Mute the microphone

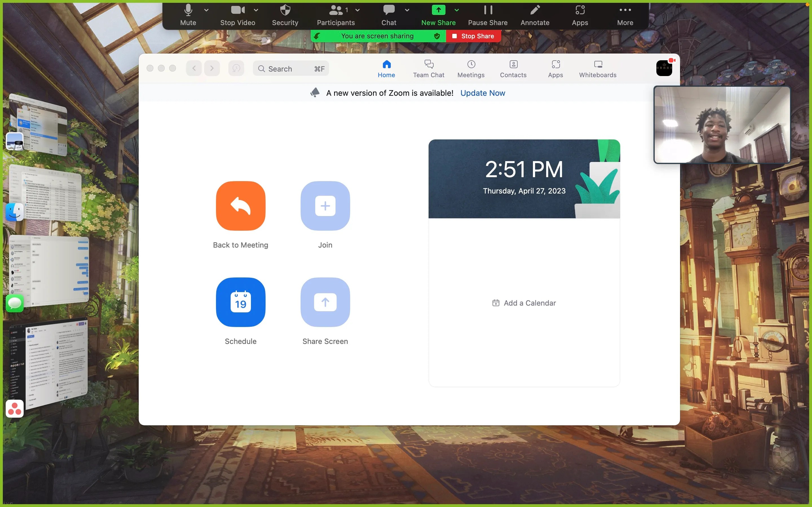(188, 15)
